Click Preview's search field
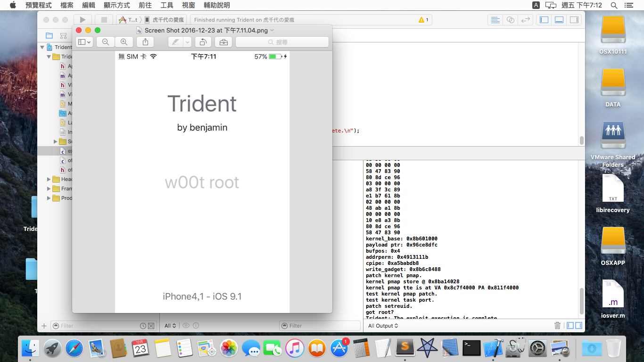 pos(282,42)
